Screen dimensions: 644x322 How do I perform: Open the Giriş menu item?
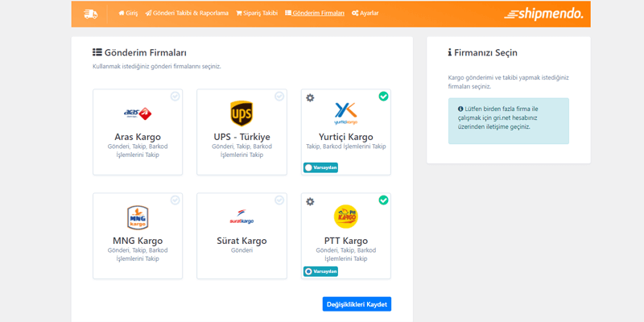point(128,13)
